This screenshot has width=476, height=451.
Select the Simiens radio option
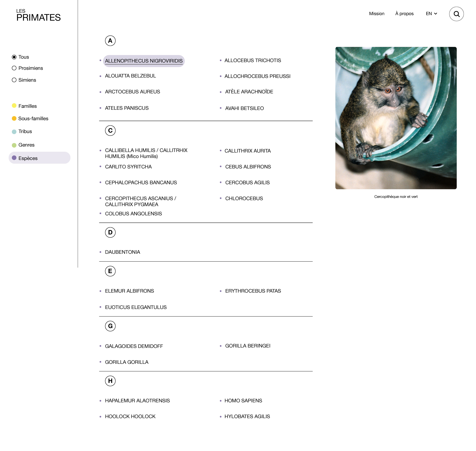tap(14, 80)
